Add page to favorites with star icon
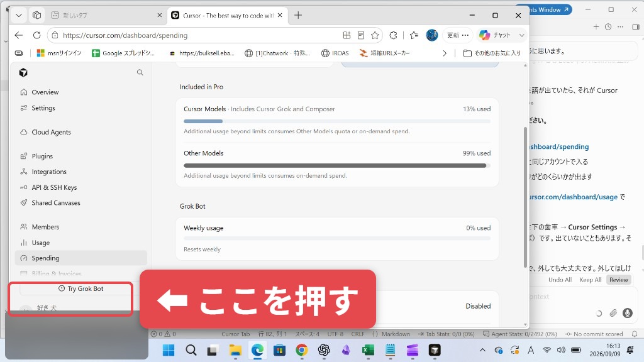 375,35
